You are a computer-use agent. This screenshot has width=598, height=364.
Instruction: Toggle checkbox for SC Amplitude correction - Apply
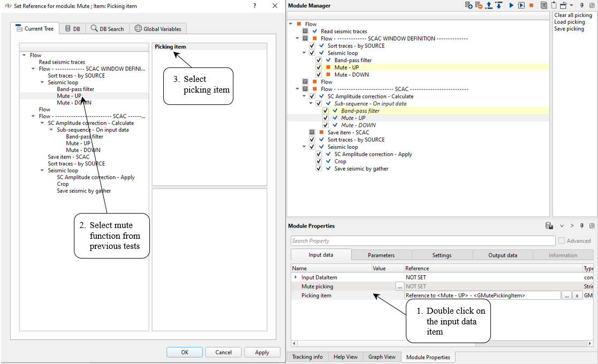coord(319,154)
